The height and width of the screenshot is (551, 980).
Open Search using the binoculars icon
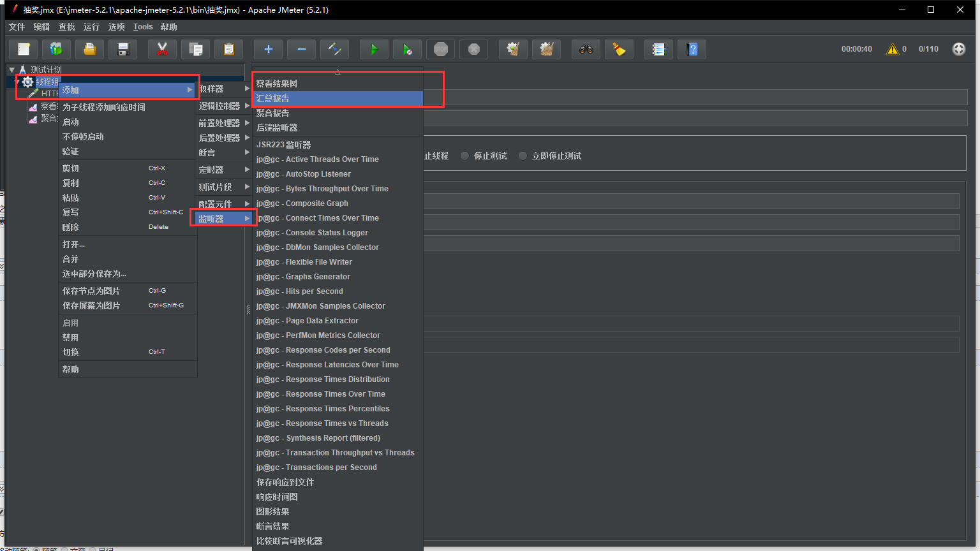click(x=586, y=49)
